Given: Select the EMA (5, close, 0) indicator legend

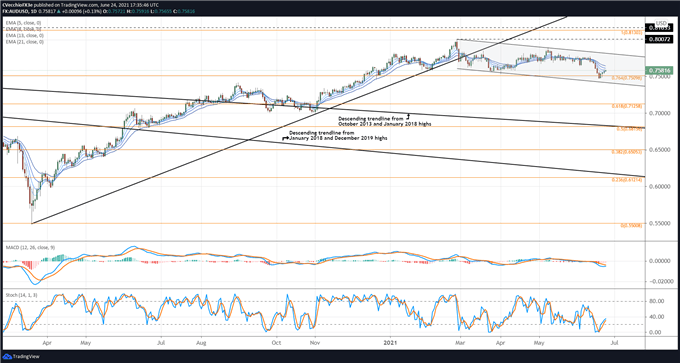Looking at the screenshot, I should (x=24, y=23).
